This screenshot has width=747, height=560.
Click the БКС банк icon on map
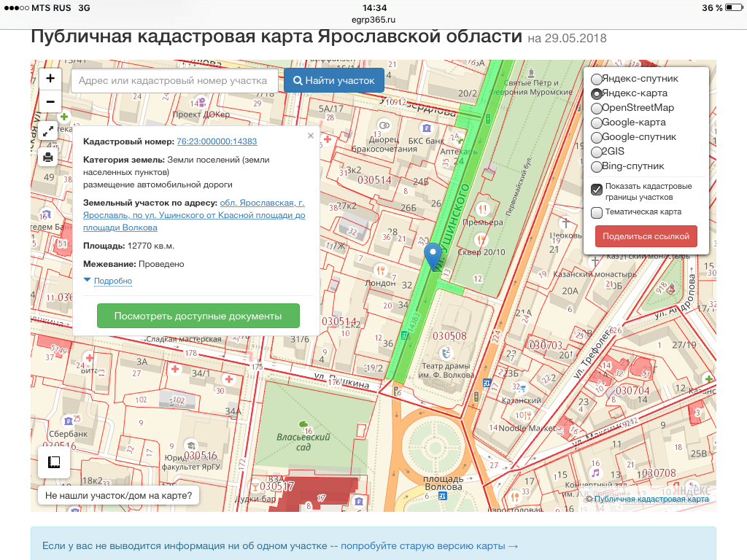tap(426, 128)
